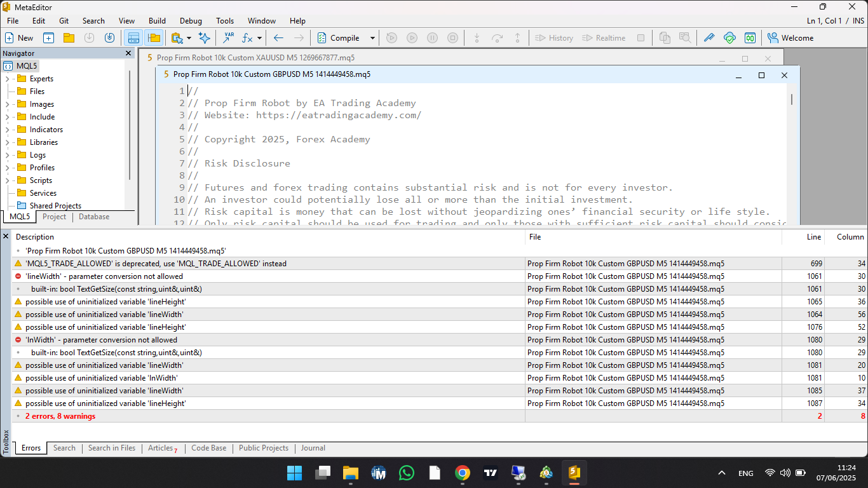868x488 pixels.
Task: Open WhatsApp from the taskbar
Action: [x=407, y=473]
